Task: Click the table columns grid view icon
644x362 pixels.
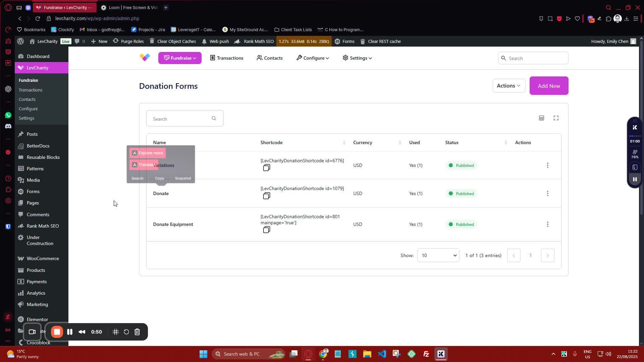Action: click(541, 118)
